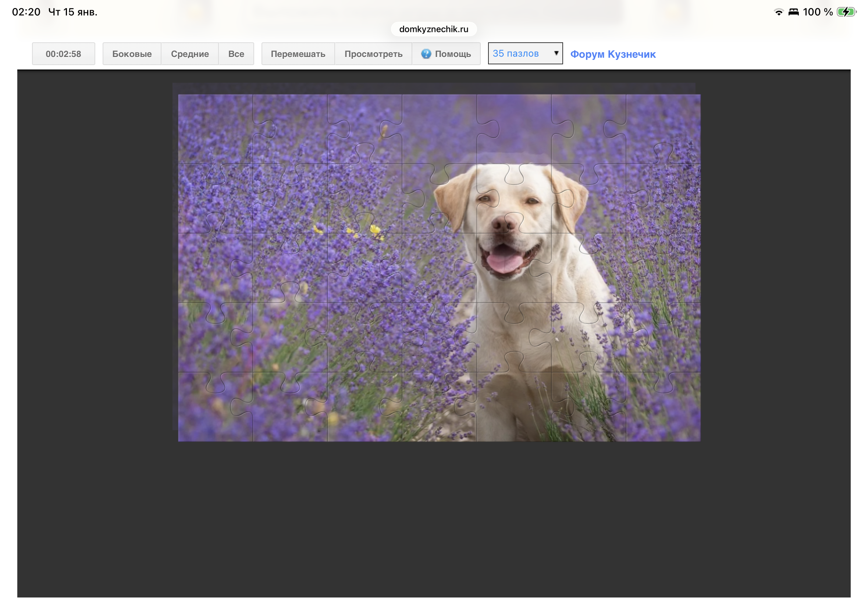Tap the 02:20 clock in status bar
This screenshot has height=603, width=868.
tap(26, 12)
